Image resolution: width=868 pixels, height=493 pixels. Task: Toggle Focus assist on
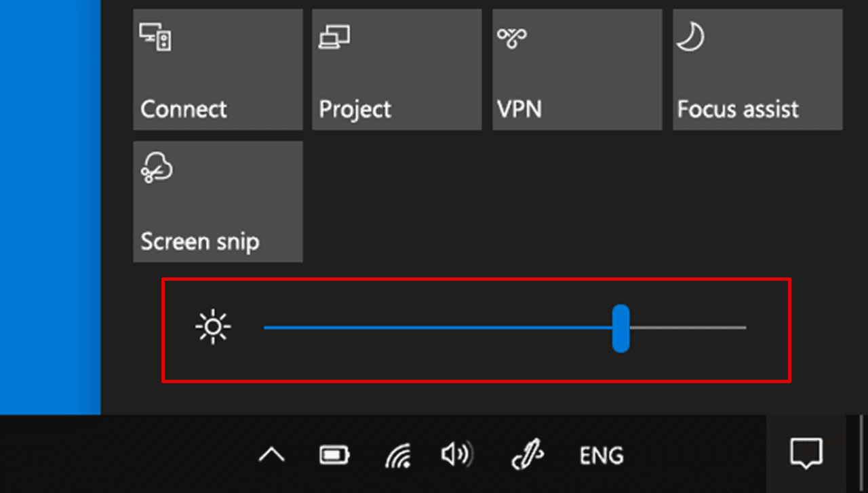point(757,69)
